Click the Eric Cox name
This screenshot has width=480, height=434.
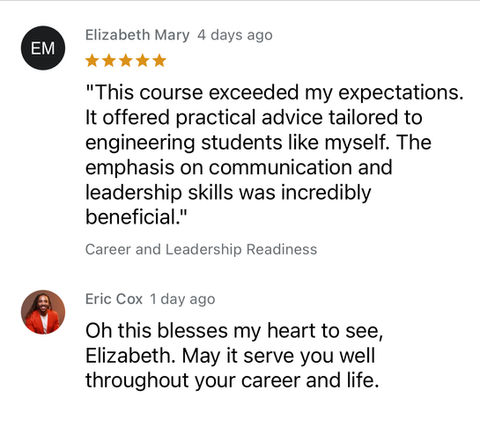pyautogui.click(x=114, y=299)
